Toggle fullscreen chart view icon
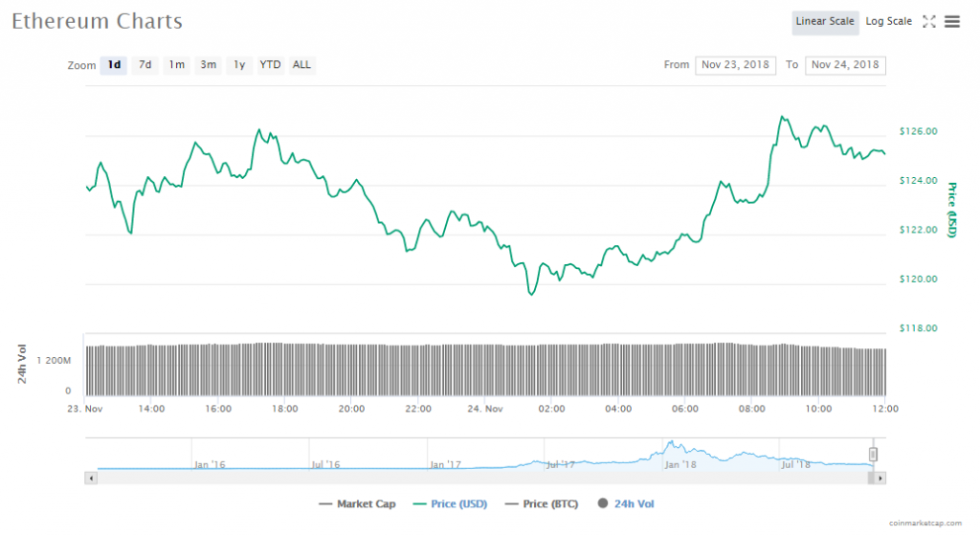This screenshot has width=980, height=536. pos(928,21)
